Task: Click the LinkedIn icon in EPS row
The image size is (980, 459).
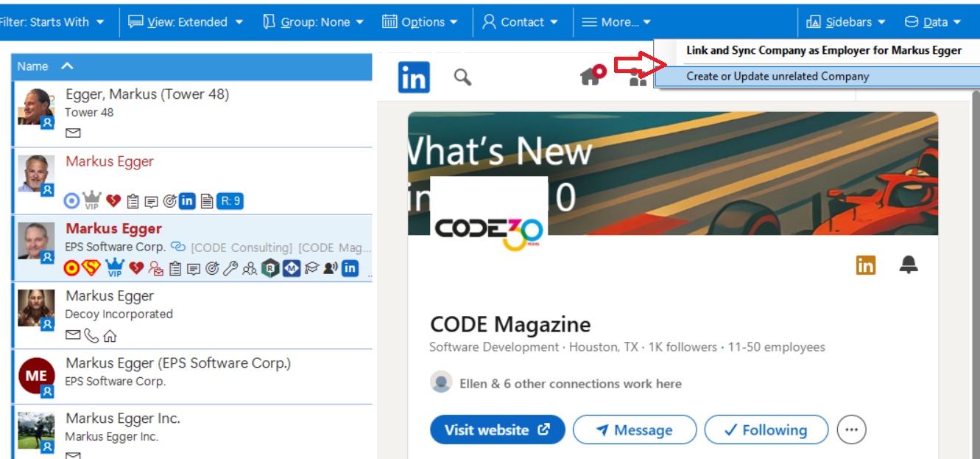Action: tap(350, 269)
